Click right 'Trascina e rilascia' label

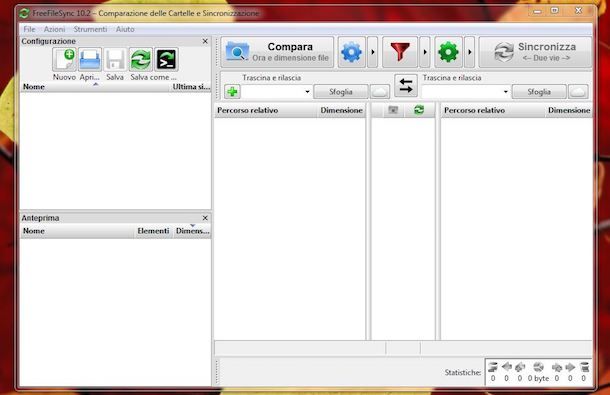452,78
